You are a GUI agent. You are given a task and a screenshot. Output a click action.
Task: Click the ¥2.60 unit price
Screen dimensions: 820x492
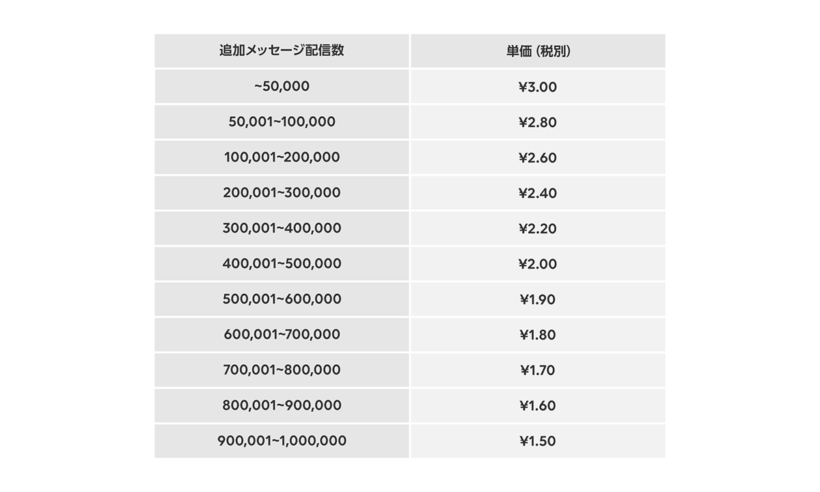tap(538, 157)
